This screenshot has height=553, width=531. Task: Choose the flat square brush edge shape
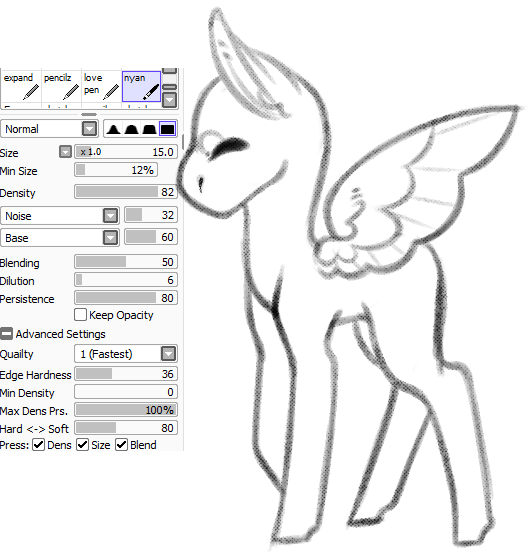(167, 129)
